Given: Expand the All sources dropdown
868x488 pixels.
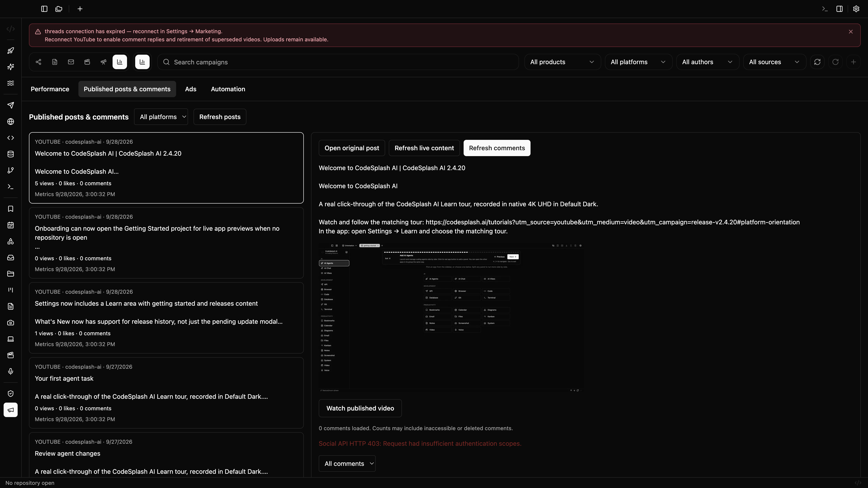Looking at the screenshot, I should pos(774,62).
